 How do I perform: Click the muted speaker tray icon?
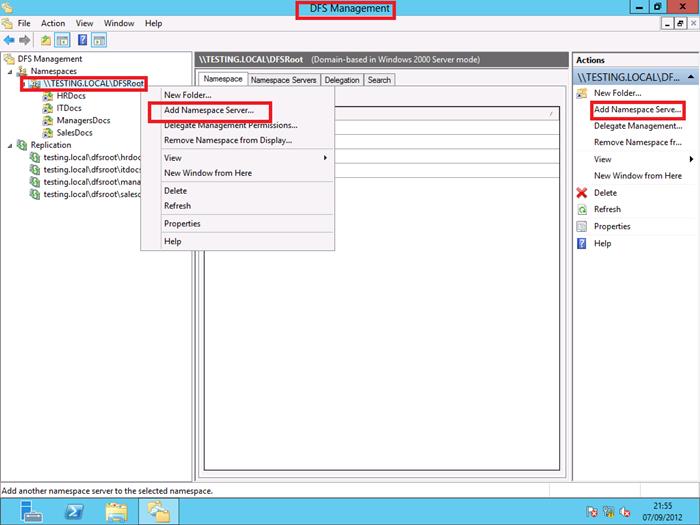pyautogui.click(x=625, y=512)
